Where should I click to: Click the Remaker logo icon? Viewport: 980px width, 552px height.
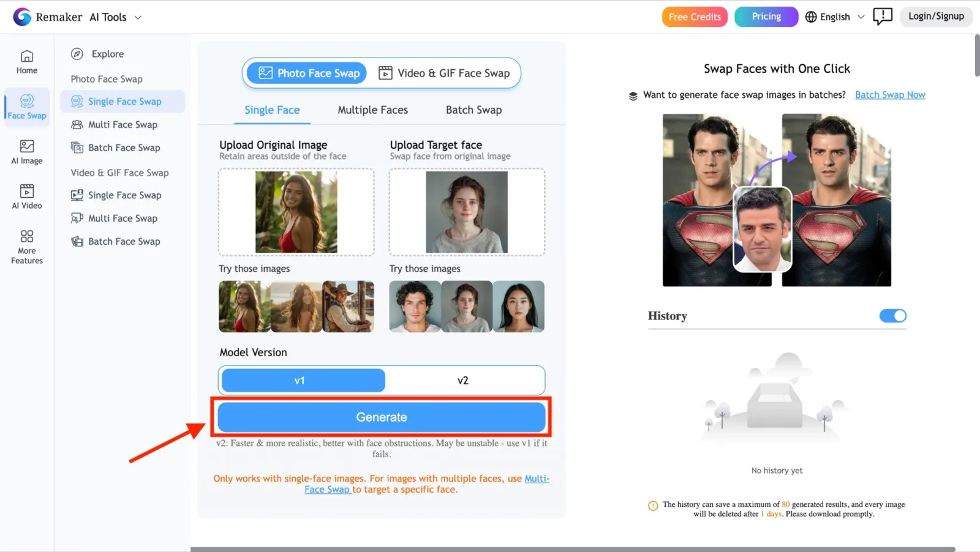pos(22,17)
